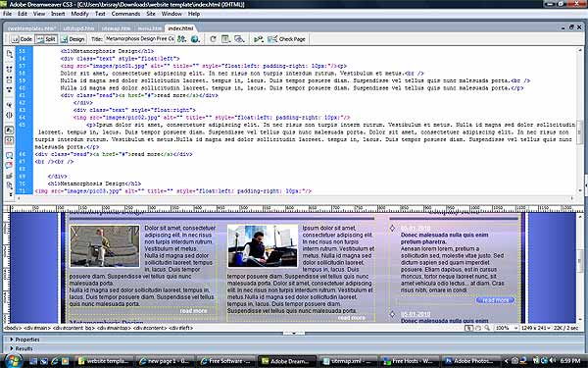Viewport: 588px width, 368px height.
Task: Click the code view horizontal scrollbar
Action: [296, 198]
